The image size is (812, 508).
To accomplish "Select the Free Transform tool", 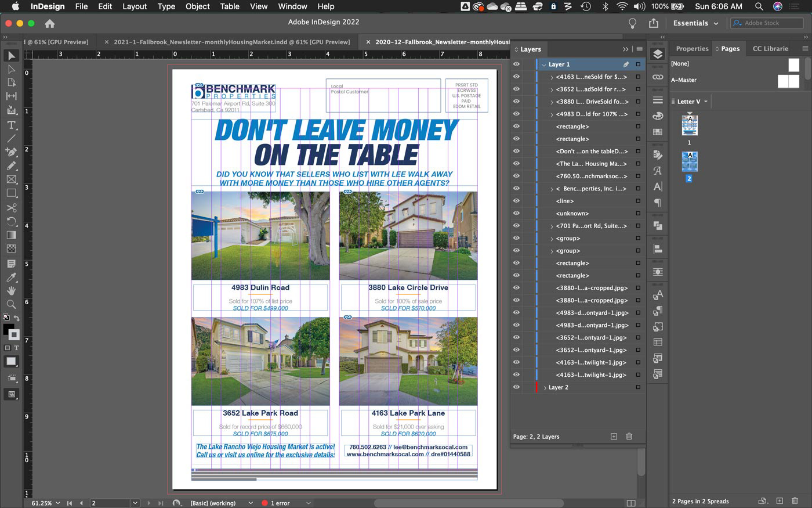I will pyautogui.click(x=11, y=221).
